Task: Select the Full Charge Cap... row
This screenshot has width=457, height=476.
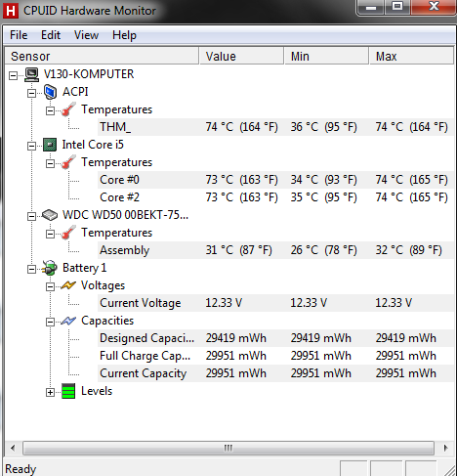Action: tap(275, 356)
